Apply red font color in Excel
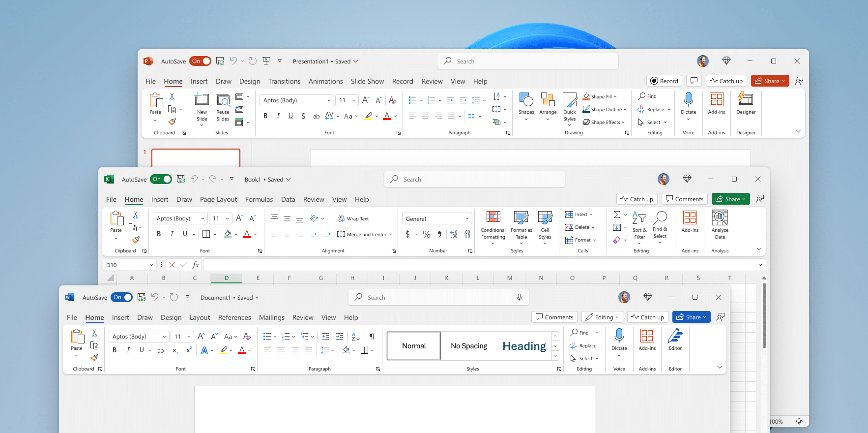This screenshot has width=868, height=433. point(247,234)
